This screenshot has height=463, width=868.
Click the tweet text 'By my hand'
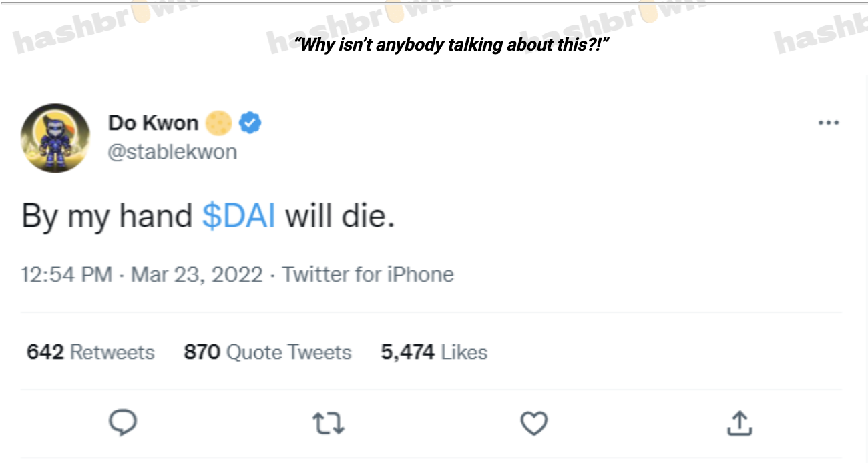(x=107, y=216)
